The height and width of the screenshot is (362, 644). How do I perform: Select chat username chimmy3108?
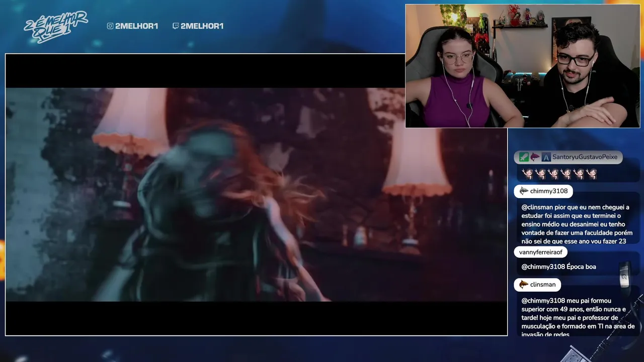[549, 191]
